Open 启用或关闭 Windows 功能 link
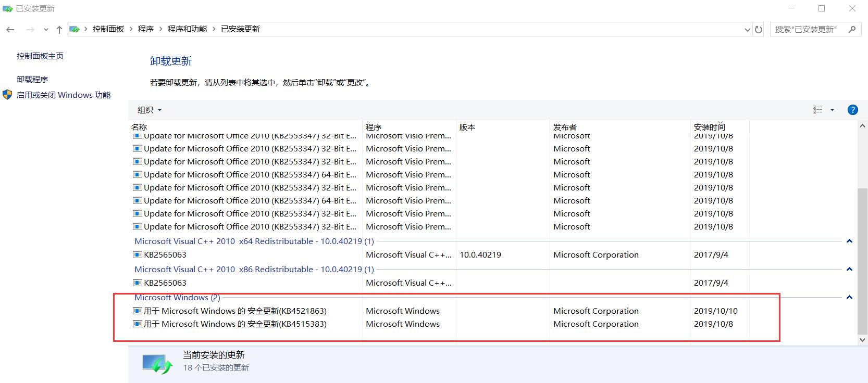The width and height of the screenshot is (868, 383). pos(64,95)
